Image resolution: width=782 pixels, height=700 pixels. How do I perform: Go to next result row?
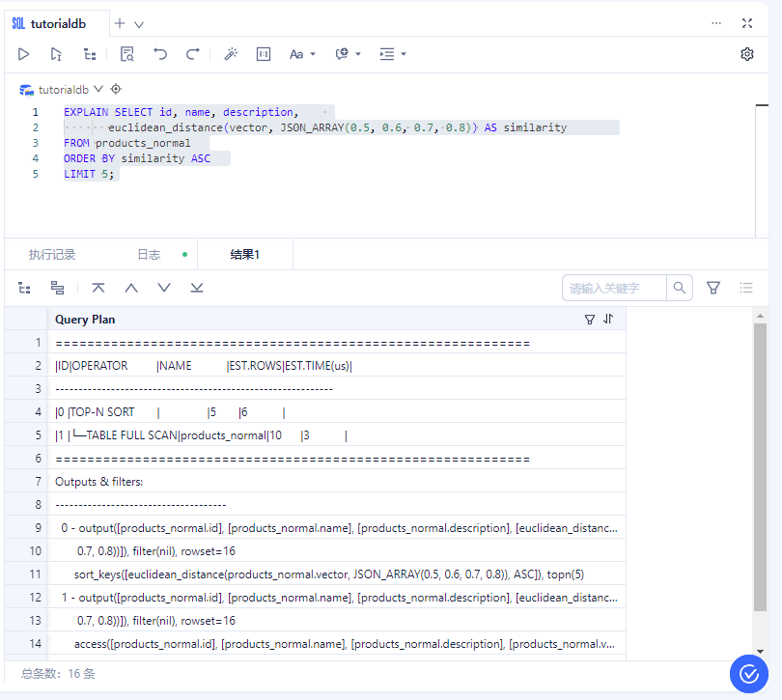coord(164,288)
